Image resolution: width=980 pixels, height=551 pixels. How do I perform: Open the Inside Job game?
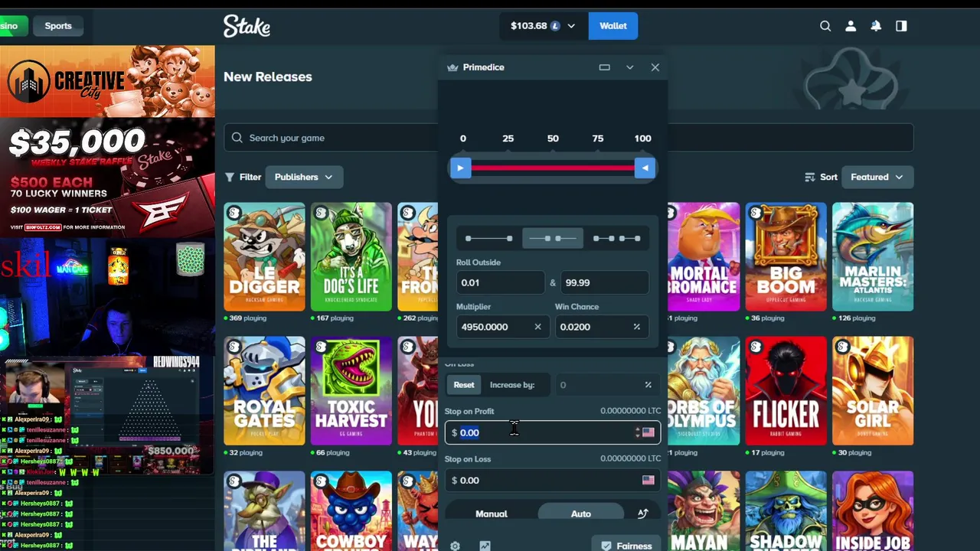click(873, 511)
